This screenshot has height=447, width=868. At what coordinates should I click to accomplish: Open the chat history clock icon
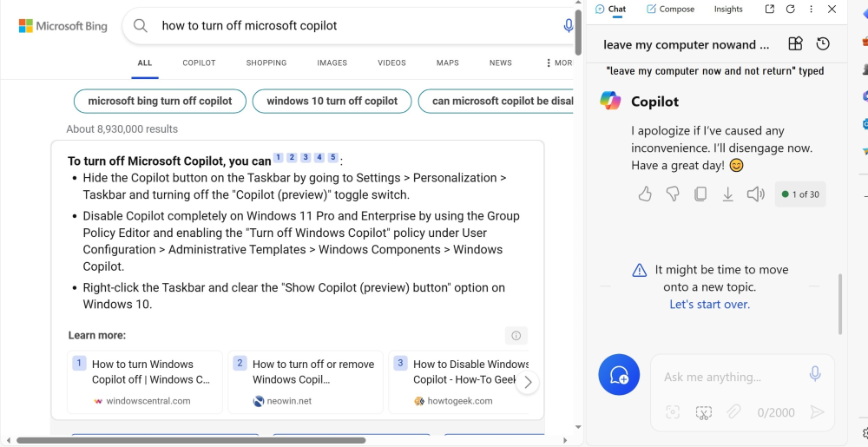(x=823, y=44)
